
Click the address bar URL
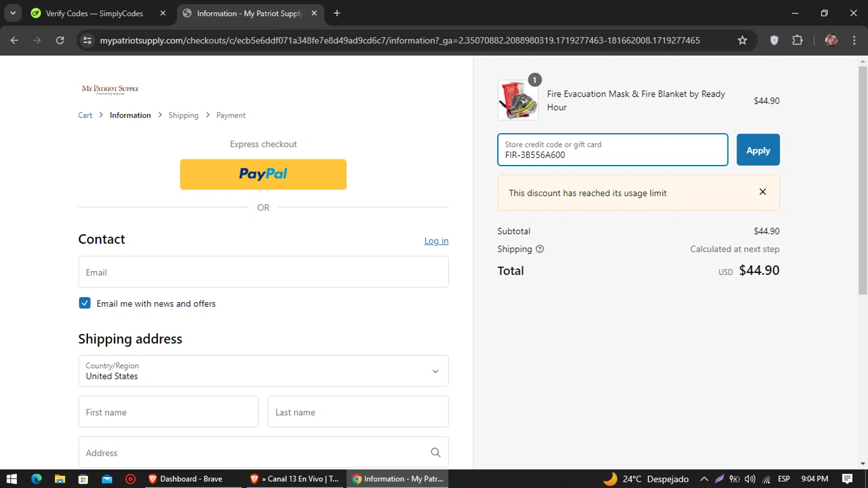tap(400, 41)
